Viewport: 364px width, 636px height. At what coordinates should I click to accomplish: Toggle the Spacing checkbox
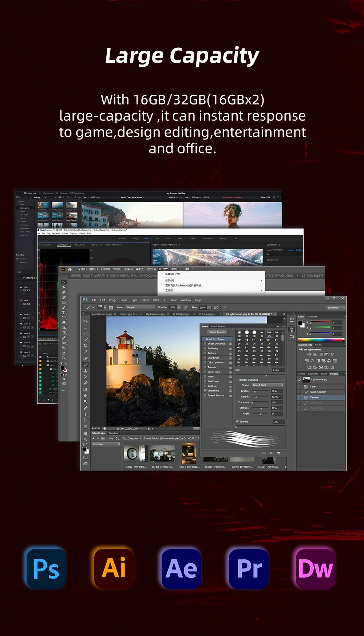[237, 421]
